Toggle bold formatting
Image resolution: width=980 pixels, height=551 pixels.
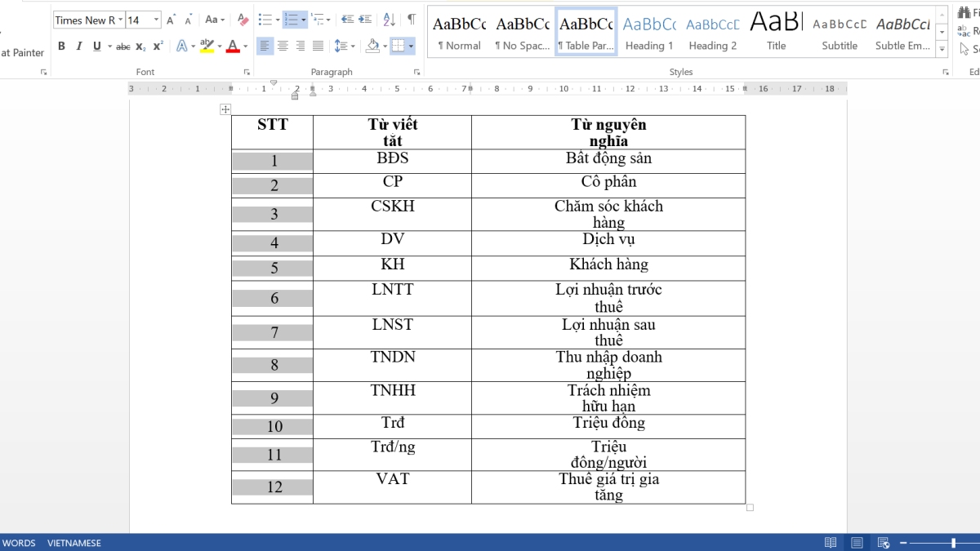coord(61,47)
